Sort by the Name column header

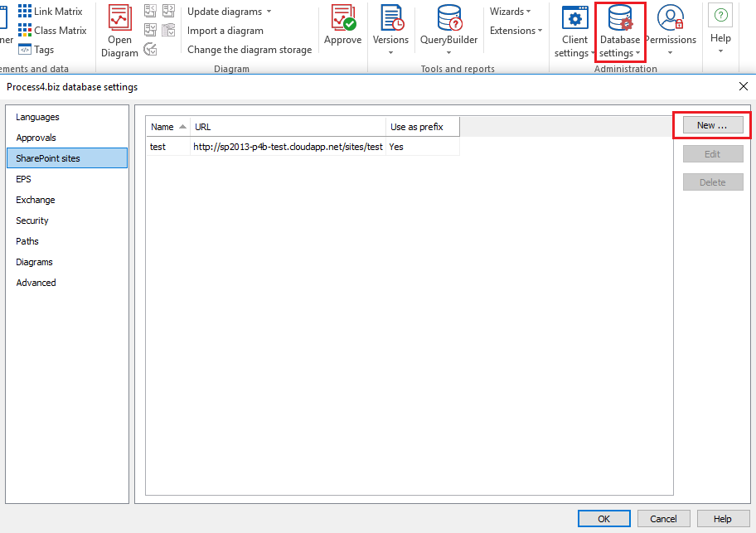(168, 127)
